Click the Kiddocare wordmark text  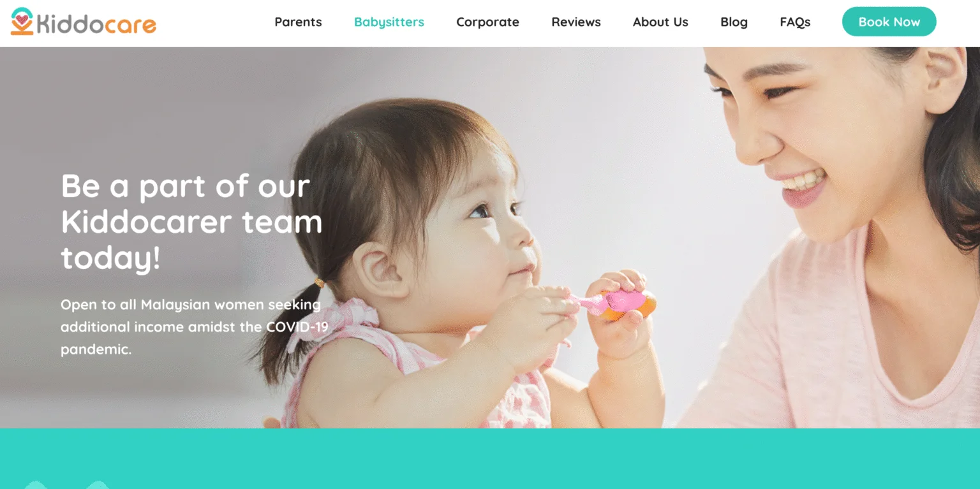(96, 25)
